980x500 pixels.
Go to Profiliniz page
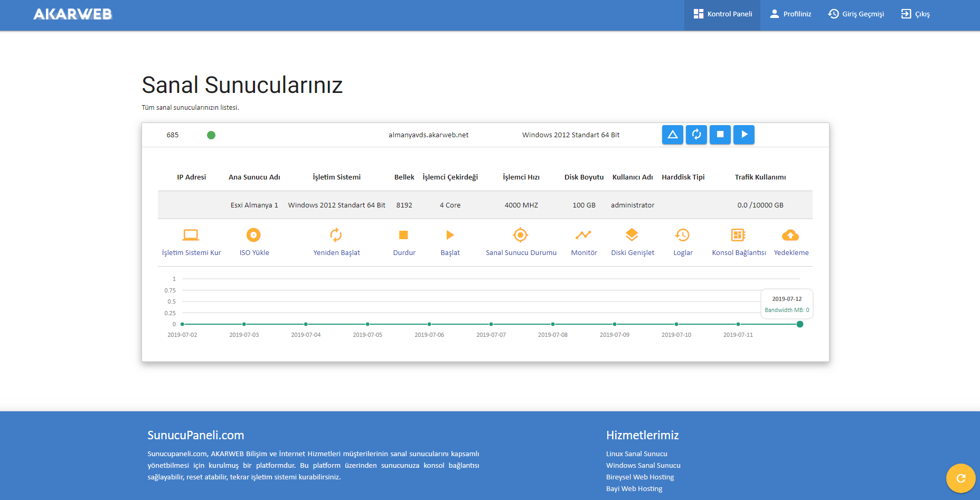pos(790,14)
